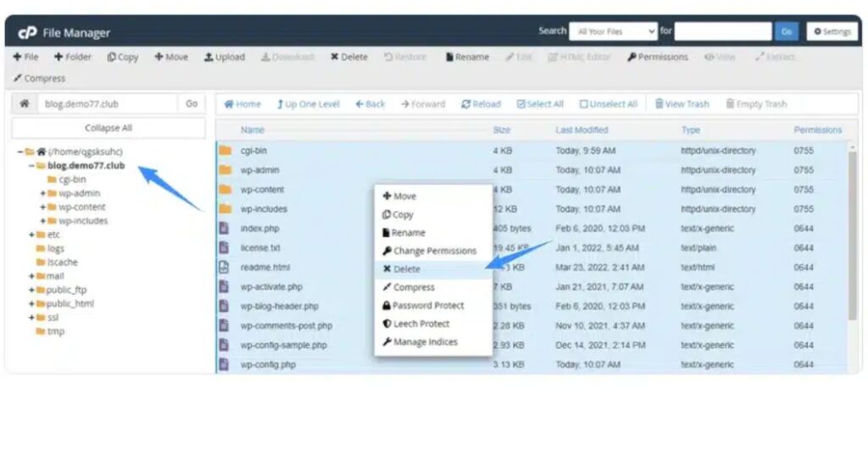Open the Settings button
This screenshot has height=456, width=868.
(x=832, y=31)
